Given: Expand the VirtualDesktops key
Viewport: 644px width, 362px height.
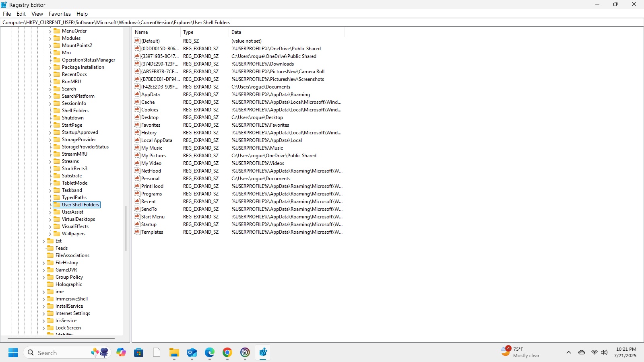Looking at the screenshot, I should point(50,219).
